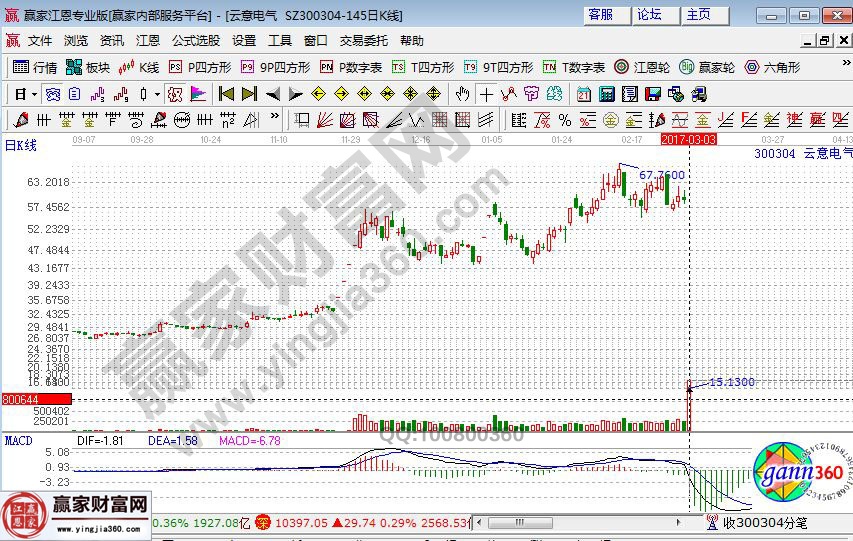Open the 赢家轮 wheel tool
The image size is (853, 541).
(707, 67)
